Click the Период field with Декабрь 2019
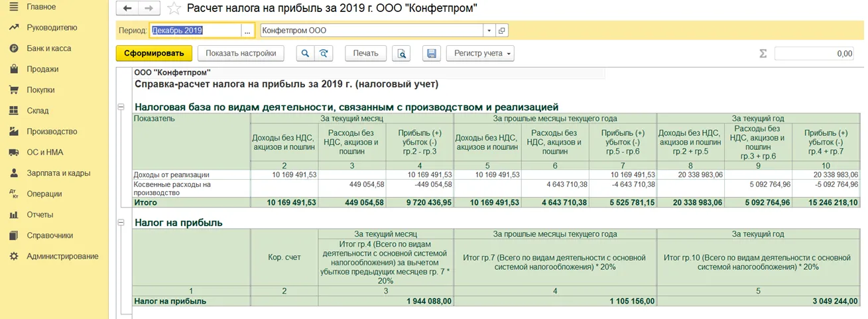 coord(195,31)
